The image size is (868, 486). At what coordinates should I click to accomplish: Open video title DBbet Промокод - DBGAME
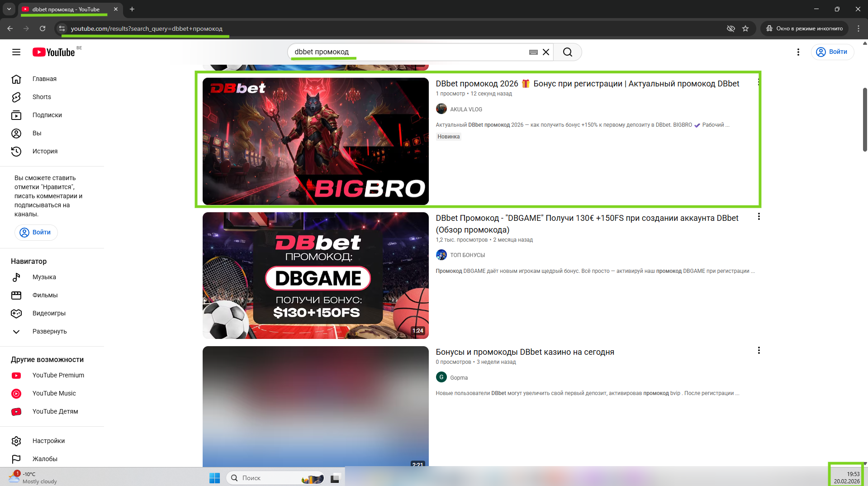coord(587,224)
